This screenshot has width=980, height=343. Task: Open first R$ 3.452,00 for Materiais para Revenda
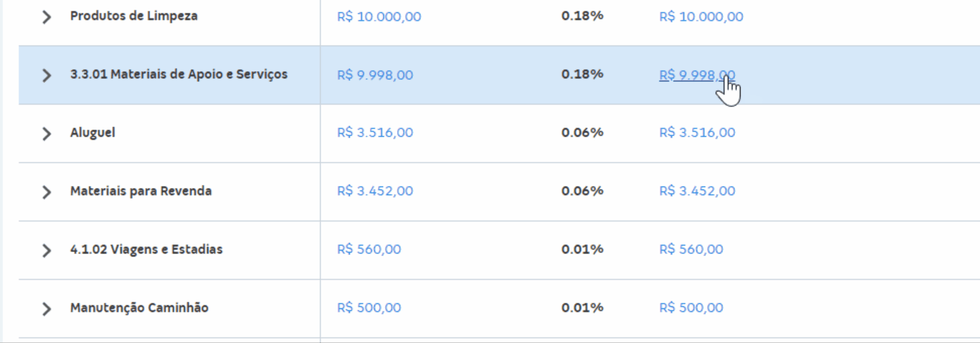click(375, 191)
